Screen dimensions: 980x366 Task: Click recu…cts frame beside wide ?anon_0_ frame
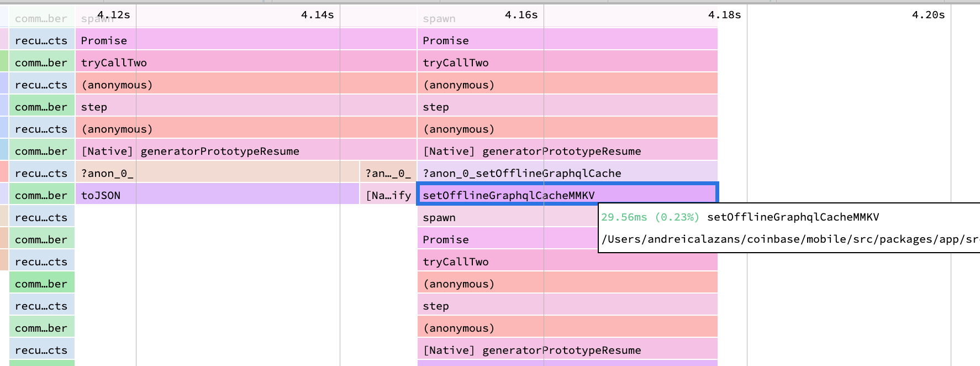(41, 172)
